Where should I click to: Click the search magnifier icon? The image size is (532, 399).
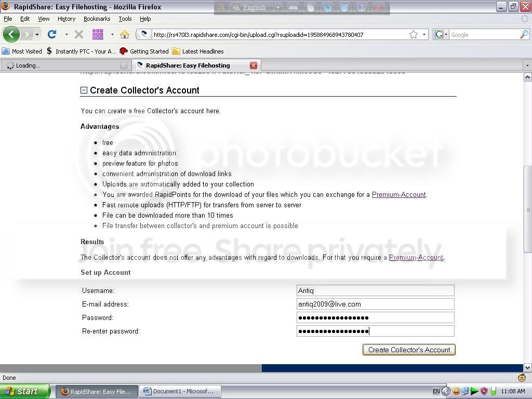click(x=524, y=34)
